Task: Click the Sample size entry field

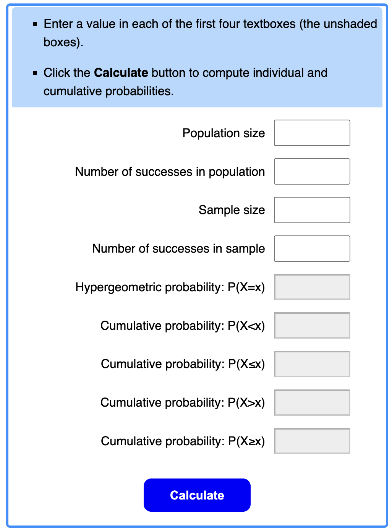Action: [312, 210]
